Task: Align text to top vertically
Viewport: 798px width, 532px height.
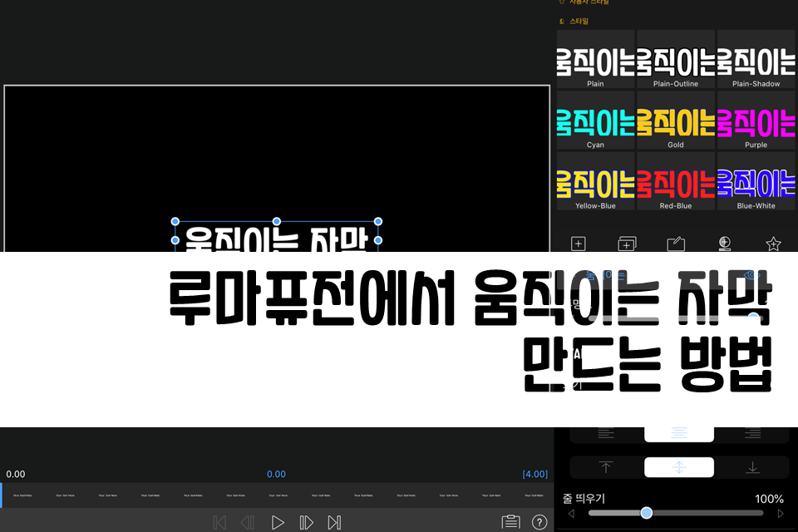Action: 606,467
